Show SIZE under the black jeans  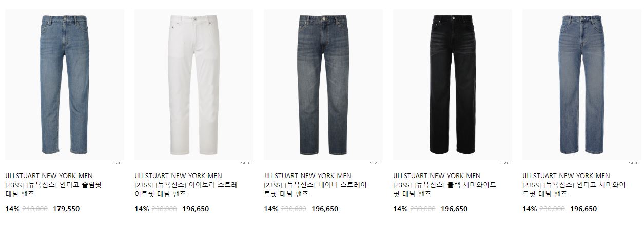504,163
